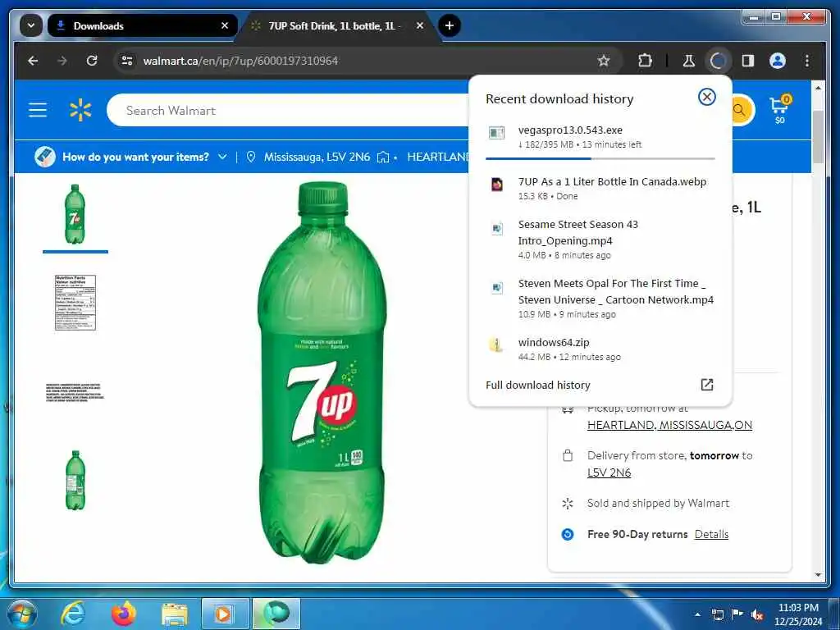Viewport: 840px width, 630px height.
Task: Open a new browser tab
Action: [x=450, y=25]
